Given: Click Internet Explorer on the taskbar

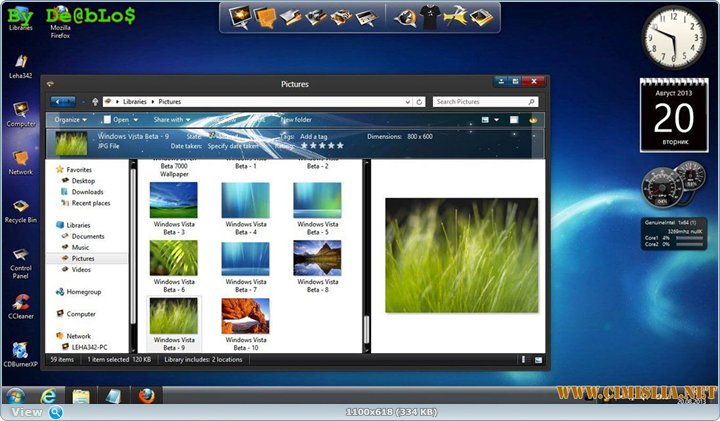Looking at the screenshot, I should pos(47,396).
